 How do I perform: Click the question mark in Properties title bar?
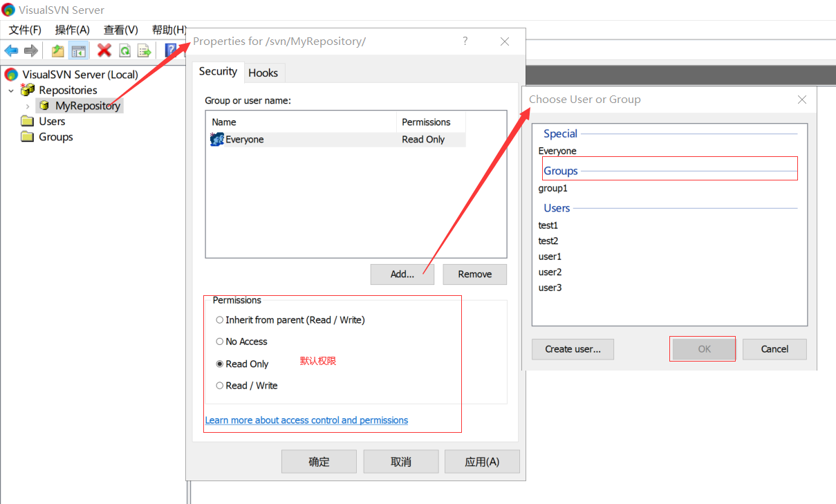tap(465, 41)
